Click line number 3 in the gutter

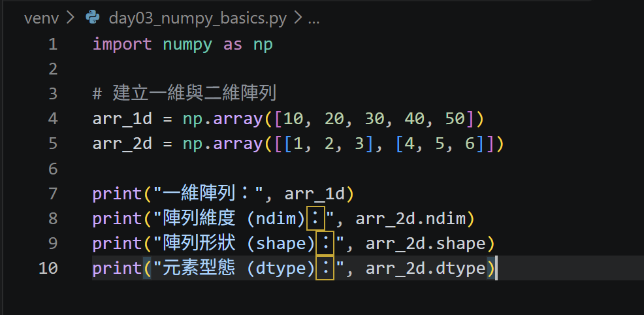point(52,94)
